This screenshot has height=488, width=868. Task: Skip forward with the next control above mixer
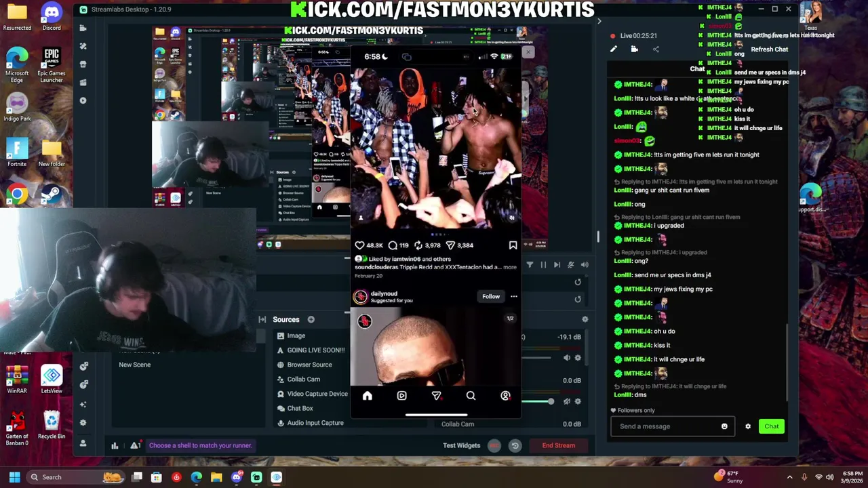(557, 265)
